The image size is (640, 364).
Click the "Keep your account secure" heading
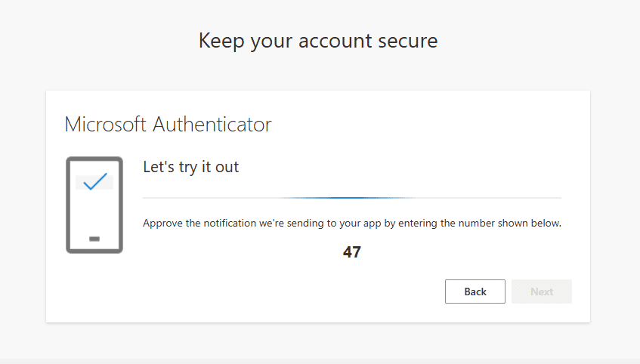318,41
